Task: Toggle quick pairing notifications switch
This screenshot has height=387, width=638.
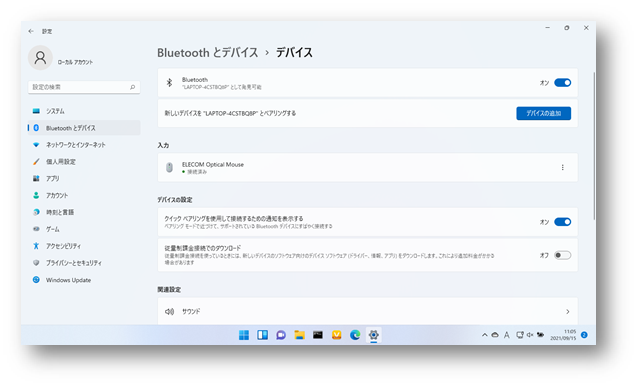Action: (563, 222)
